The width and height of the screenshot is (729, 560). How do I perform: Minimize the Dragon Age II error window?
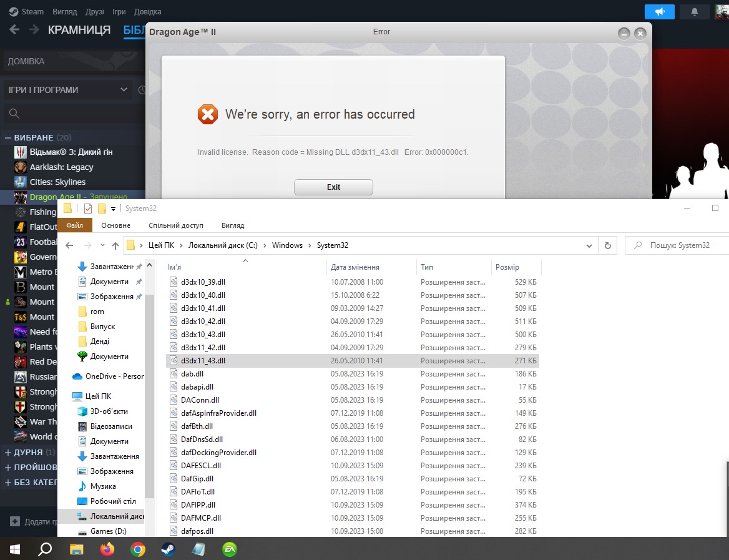pyautogui.click(x=624, y=34)
